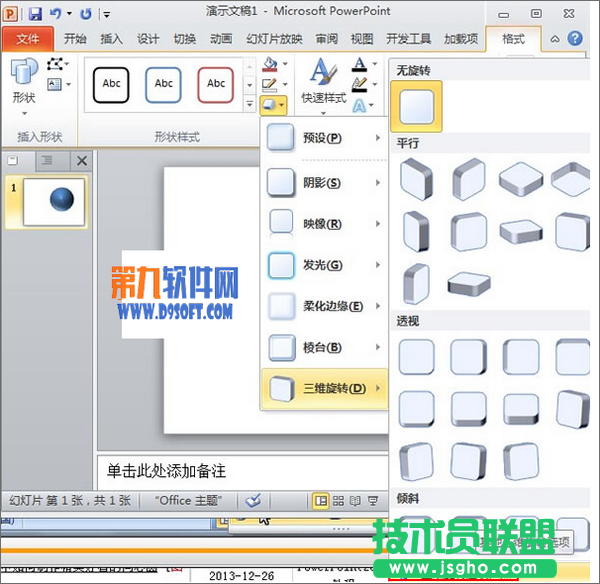Choose second preset in first 平行 row
The width and height of the screenshot is (600, 584).
(x=469, y=179)
